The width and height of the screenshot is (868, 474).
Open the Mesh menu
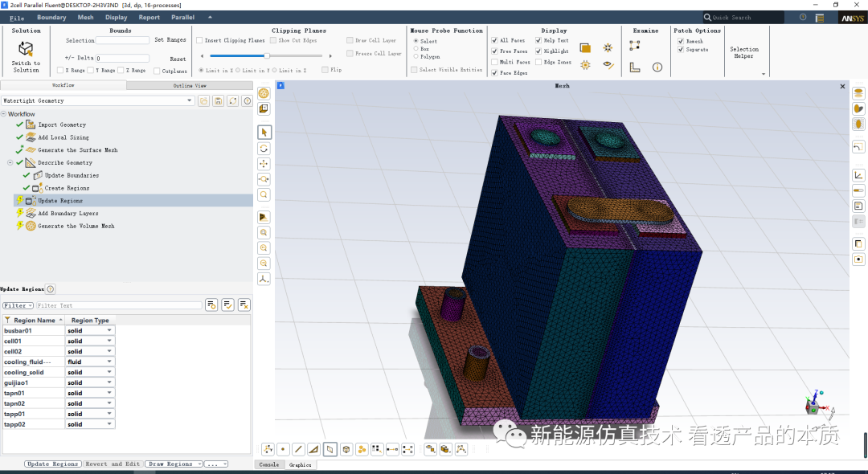tap(85, 17)
